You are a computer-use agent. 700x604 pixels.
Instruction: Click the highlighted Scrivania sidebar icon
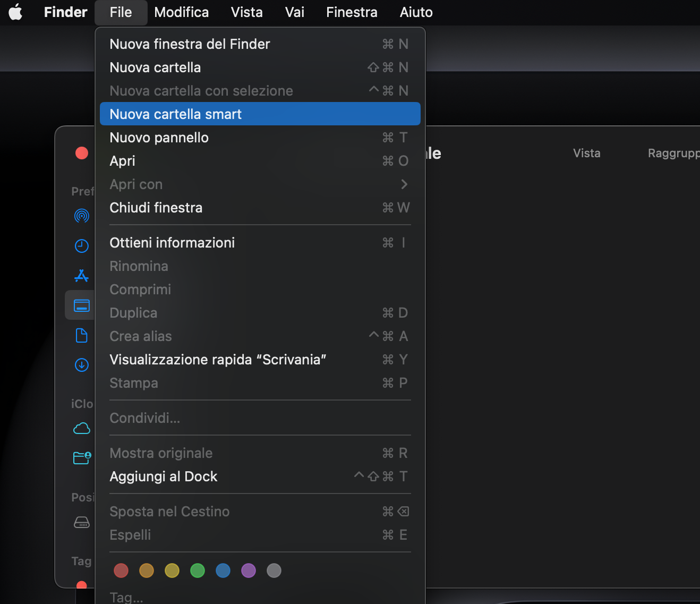pos(81,305)
